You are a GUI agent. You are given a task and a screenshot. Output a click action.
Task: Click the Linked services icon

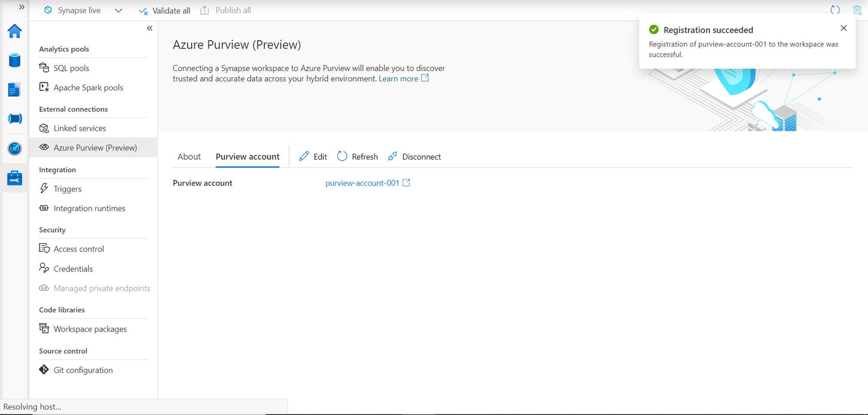point(44,128)
